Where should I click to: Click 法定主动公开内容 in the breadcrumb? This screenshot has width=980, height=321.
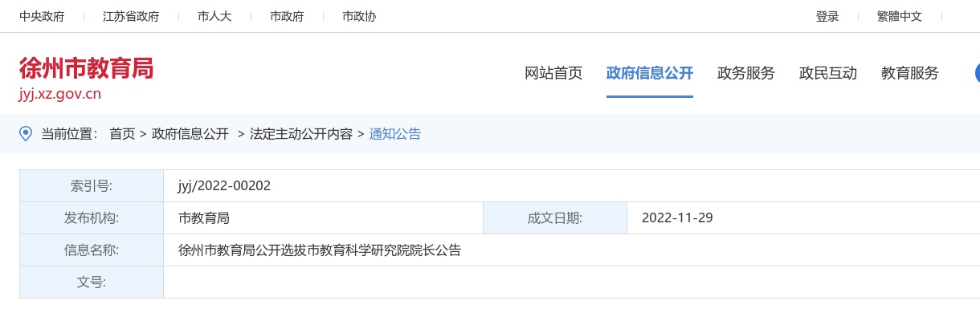pos(301,134)
